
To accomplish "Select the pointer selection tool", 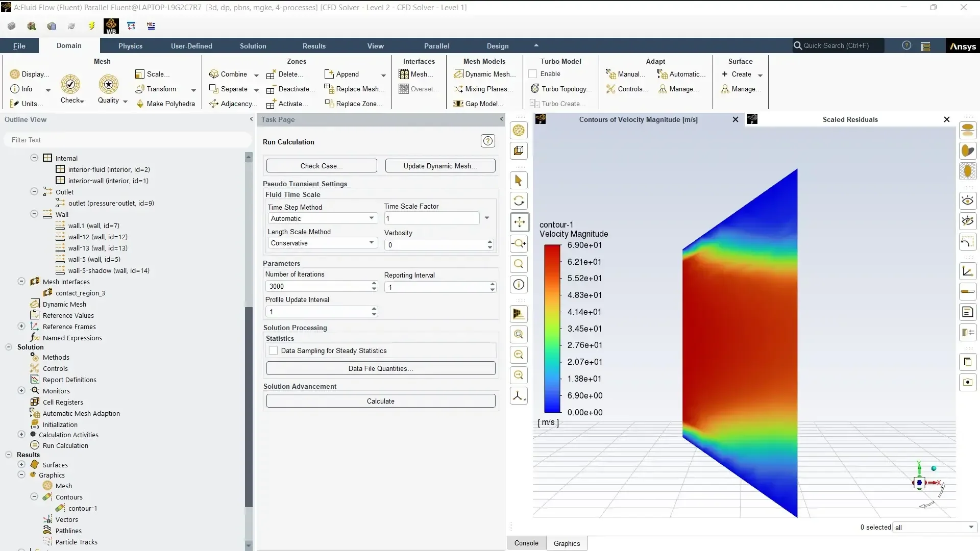I will pyautogui.click(x=519, y=181).
